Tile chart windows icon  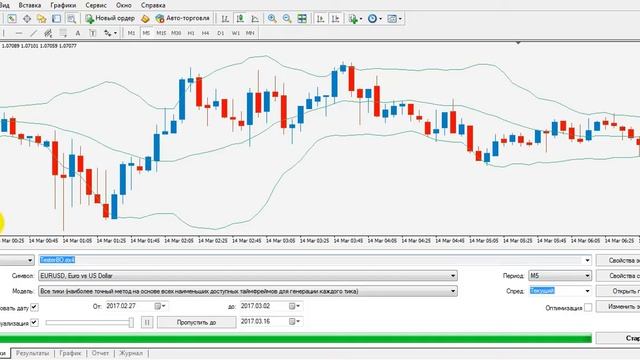[x=302, y=19]
